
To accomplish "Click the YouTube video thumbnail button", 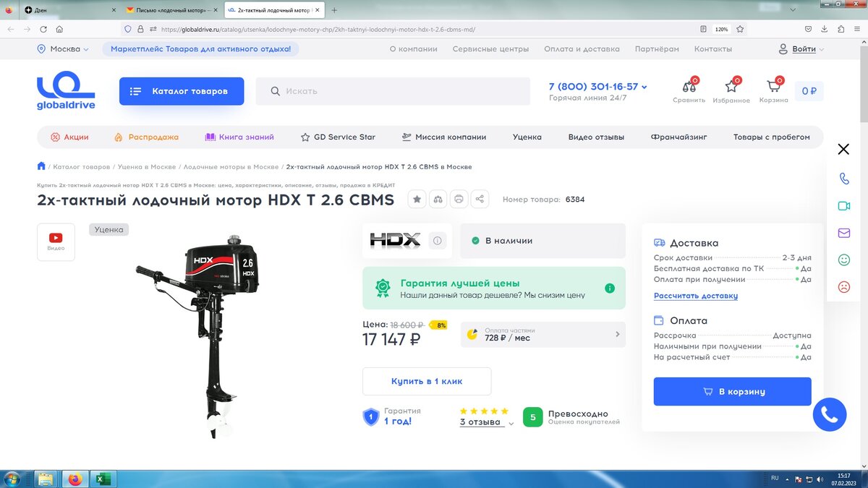I will [56, 241].
